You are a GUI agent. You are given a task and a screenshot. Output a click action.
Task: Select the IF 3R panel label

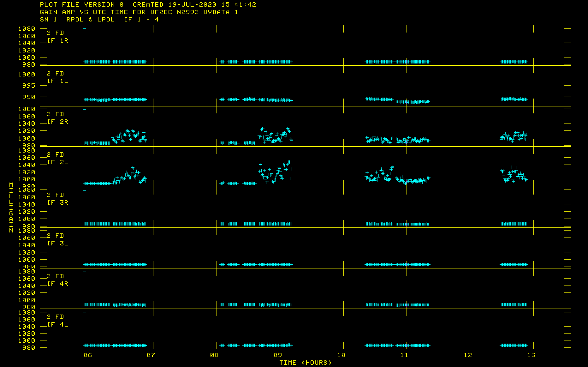pos(57,203)
